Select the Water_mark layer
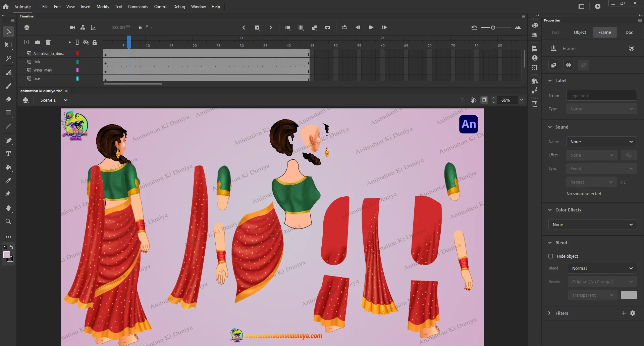The image size is (644, 346). coord(43,70)
